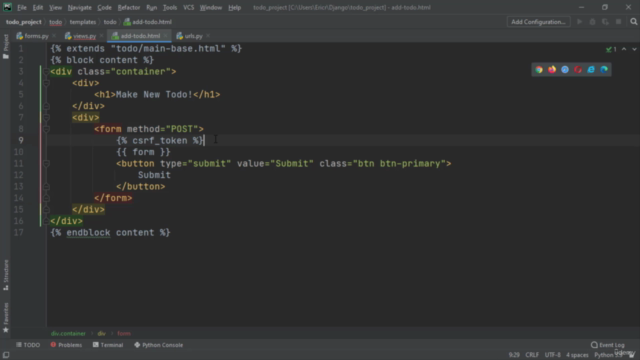Viewport: 640px width, 360px height.
Task: Open preview in Opera browser icon
Action: pyautogui.click(x=578, y=70)
